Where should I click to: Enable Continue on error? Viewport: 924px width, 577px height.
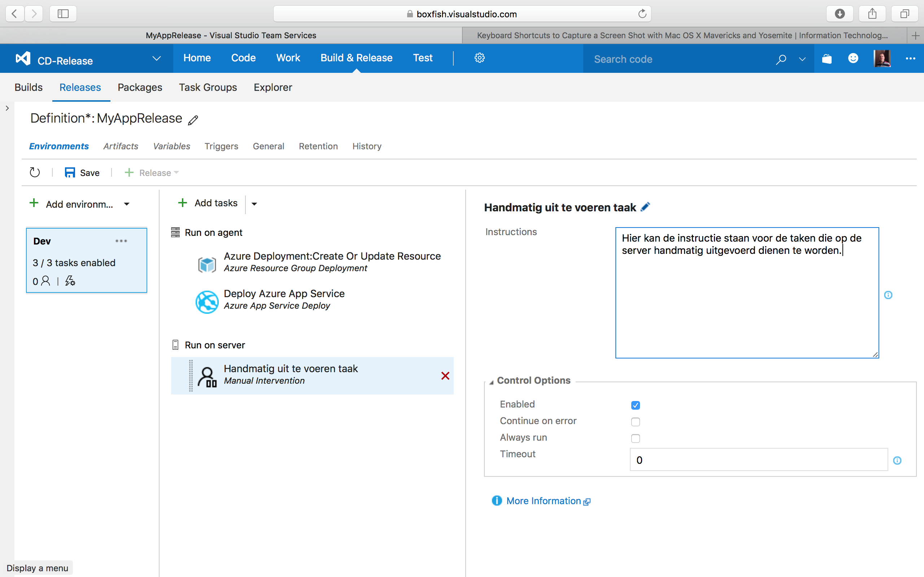[635, 422]
